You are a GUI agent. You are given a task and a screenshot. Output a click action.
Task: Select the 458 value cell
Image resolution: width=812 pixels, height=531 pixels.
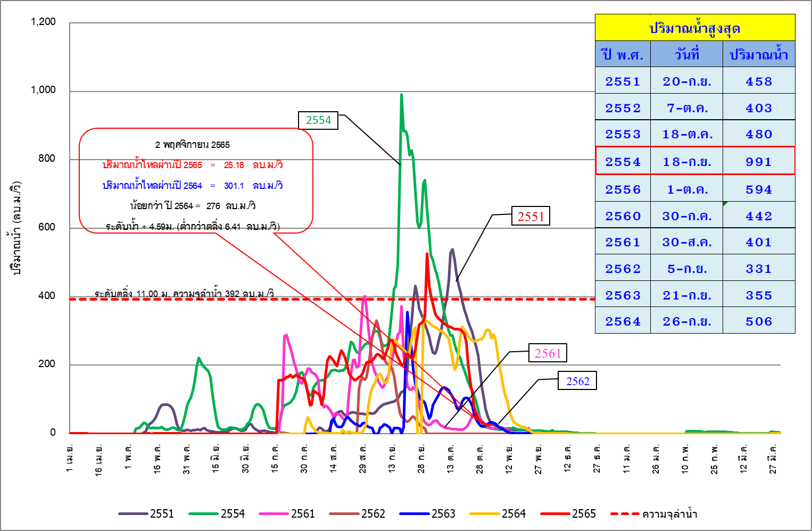(x=759, y=81)
